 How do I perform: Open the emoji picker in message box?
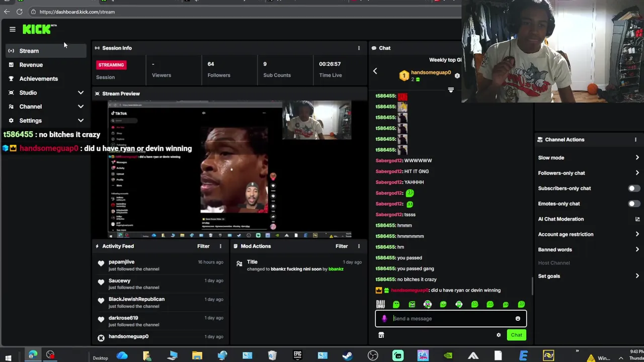pyautogui.click(x=518, y=318)
